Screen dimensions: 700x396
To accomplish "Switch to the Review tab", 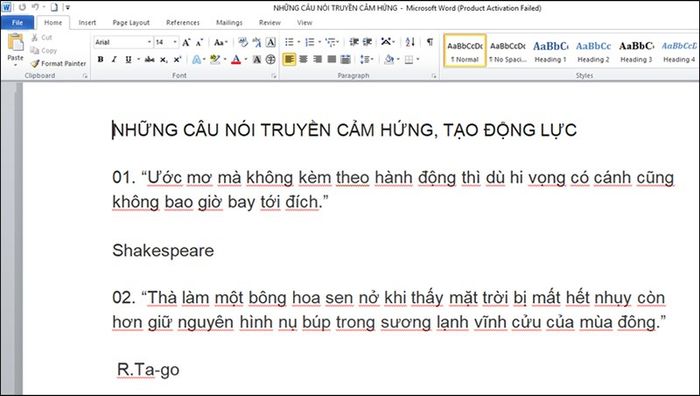I will click(270, 23).
